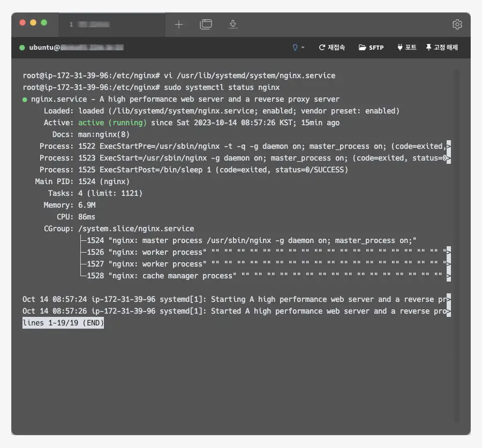Toggle the 고정 해제 unpin option
The image size is (482, 448).
[442, 48]
